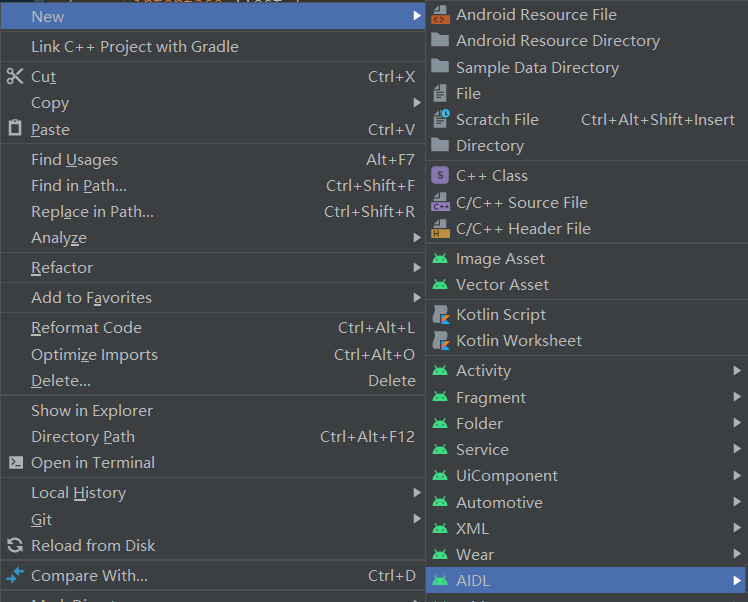The width and height of the screenshot is (748, 602).
Task: Click the Ctrl+X shortcut label
Action: pyautogui.click(x=391, y=77)
